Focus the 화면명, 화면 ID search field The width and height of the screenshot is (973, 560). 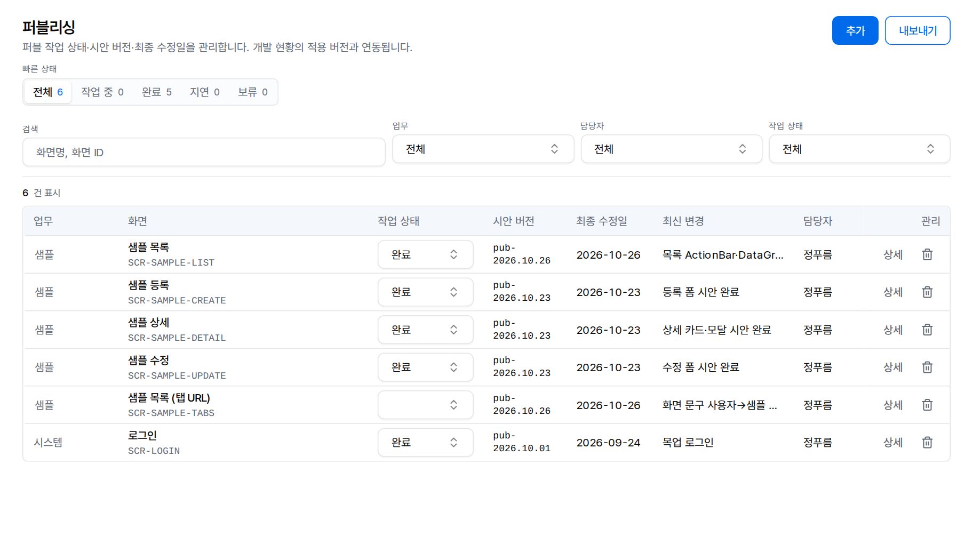[204, 152]
